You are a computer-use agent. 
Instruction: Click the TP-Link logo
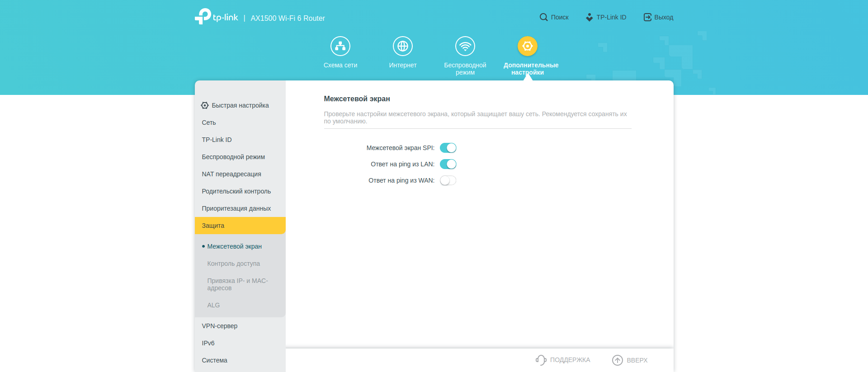pyautogui.click(x=216, y=17)
